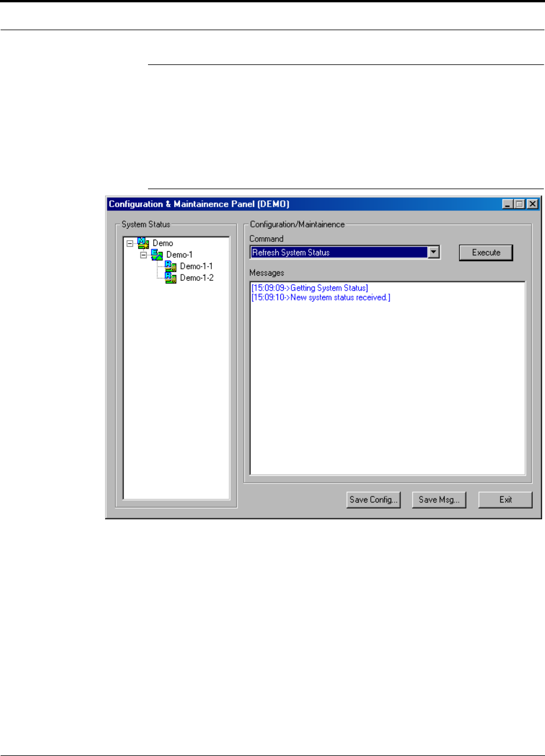Click the Demo-1-2 remote unit icon
545x756 pixels.
[x=171, y=277]
